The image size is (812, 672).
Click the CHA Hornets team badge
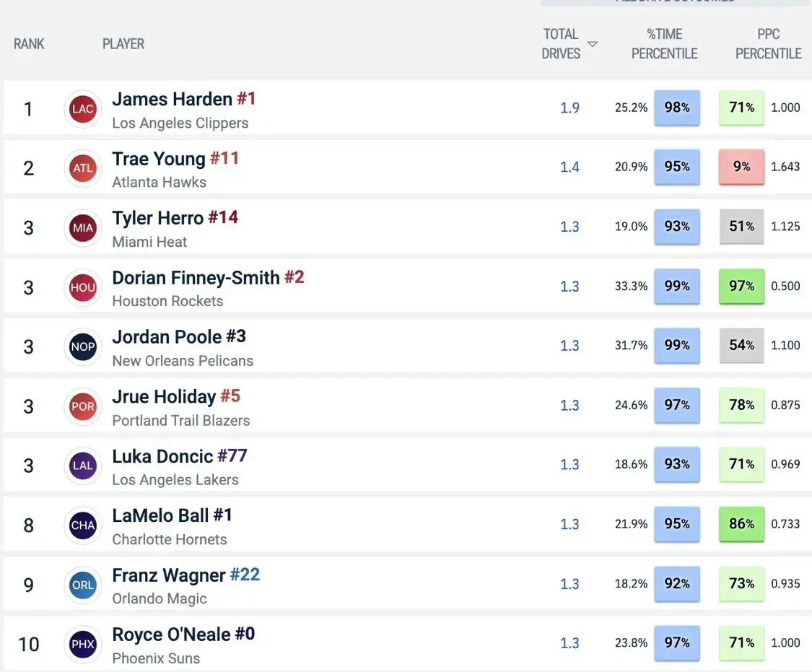coord(83,525)
